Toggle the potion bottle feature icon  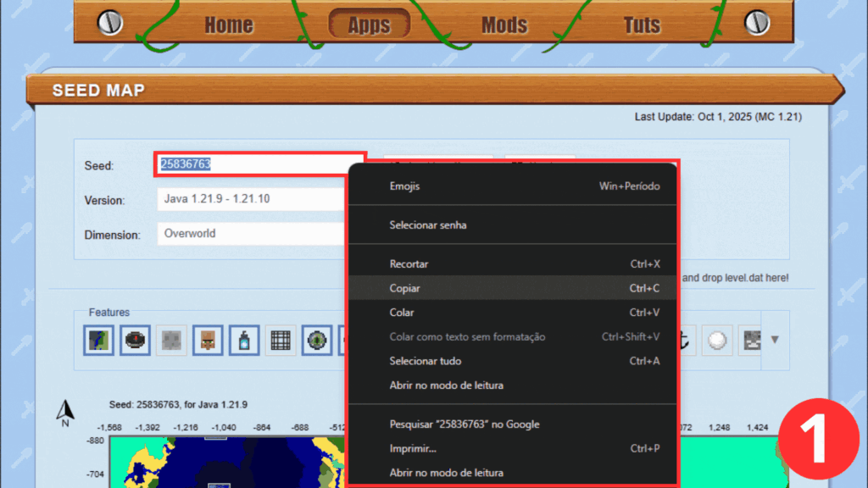click(x=244, y=341)
